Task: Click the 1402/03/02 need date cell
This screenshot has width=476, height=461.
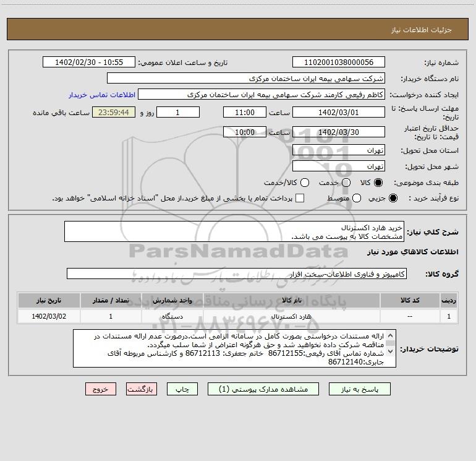Action: point(49,316)
